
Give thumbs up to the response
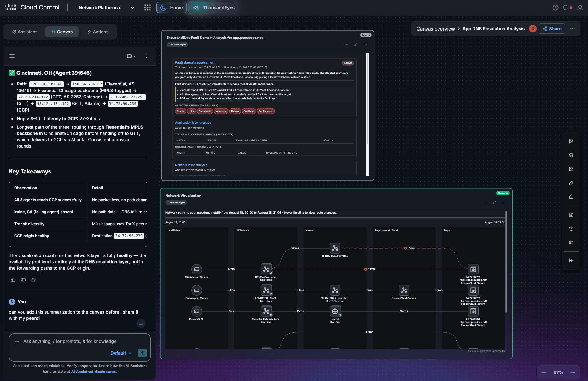coord(13,280)
